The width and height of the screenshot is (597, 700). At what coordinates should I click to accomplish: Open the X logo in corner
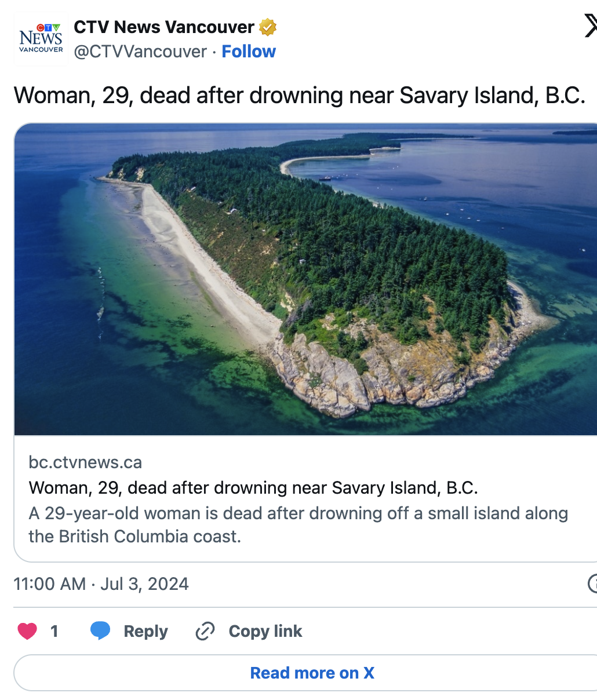(591, 26)
